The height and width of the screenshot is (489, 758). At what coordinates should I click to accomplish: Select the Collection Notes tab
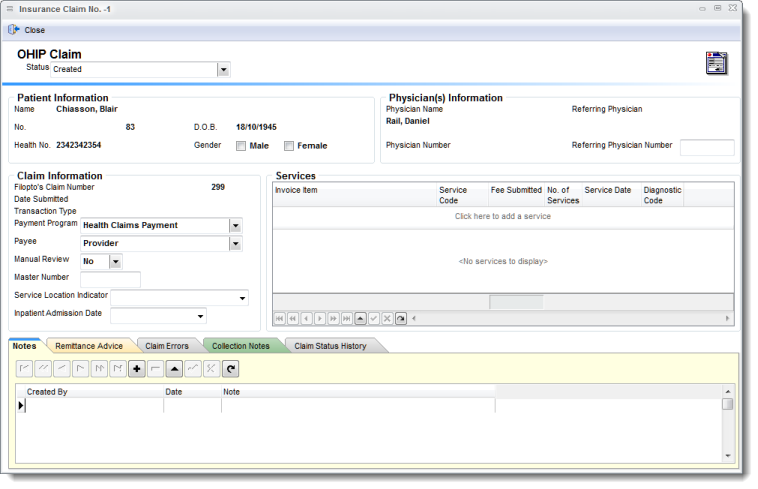(240, 346)
